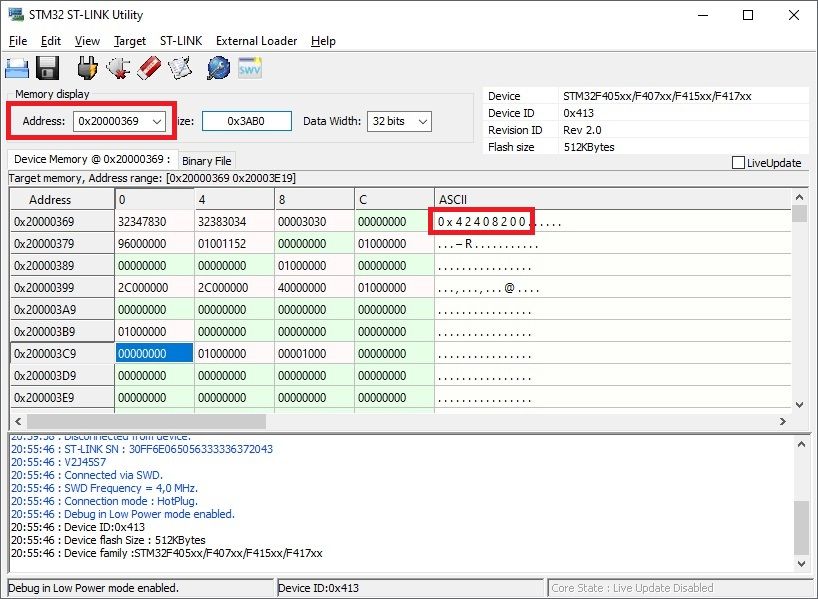Open the Help menu

pos(323,41)
